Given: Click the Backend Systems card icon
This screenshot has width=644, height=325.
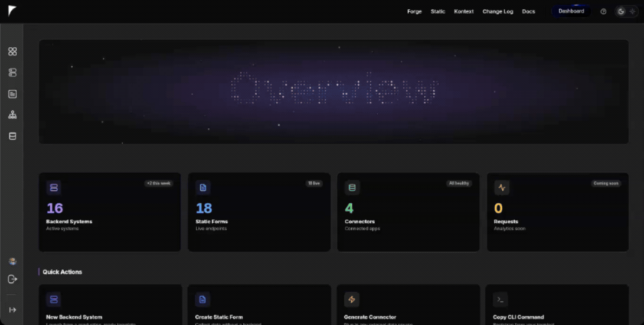Looking at the screenshot, I should 54,187.
